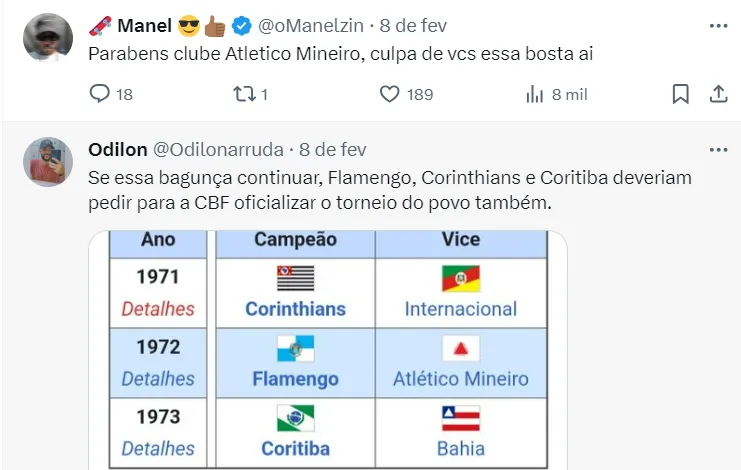This screenshot has height=470, width=741.
Task: Open Odilon's profile avatar
Action: pyautogui.click(x=47, y=162)
